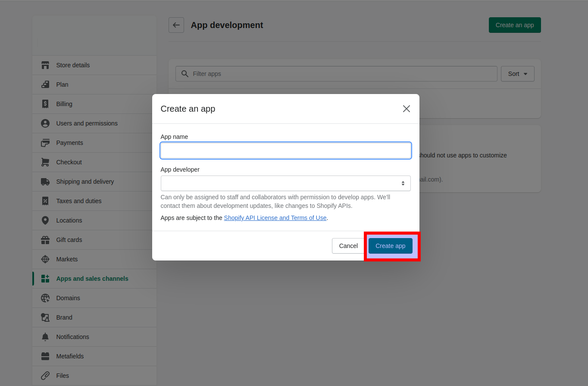Click the Metafields icon
This screenshot has width=588, height=386.
coord(45,356)
